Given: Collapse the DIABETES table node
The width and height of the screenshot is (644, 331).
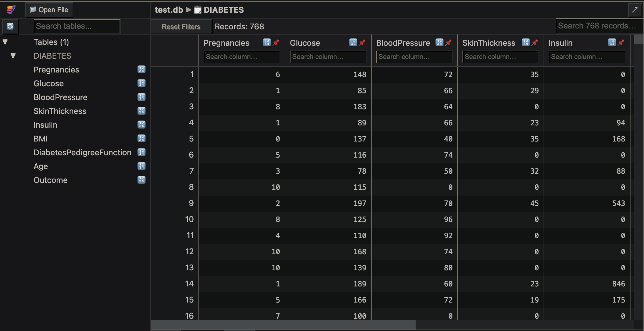Looking at the screenshot, I should tap(13, 56).
